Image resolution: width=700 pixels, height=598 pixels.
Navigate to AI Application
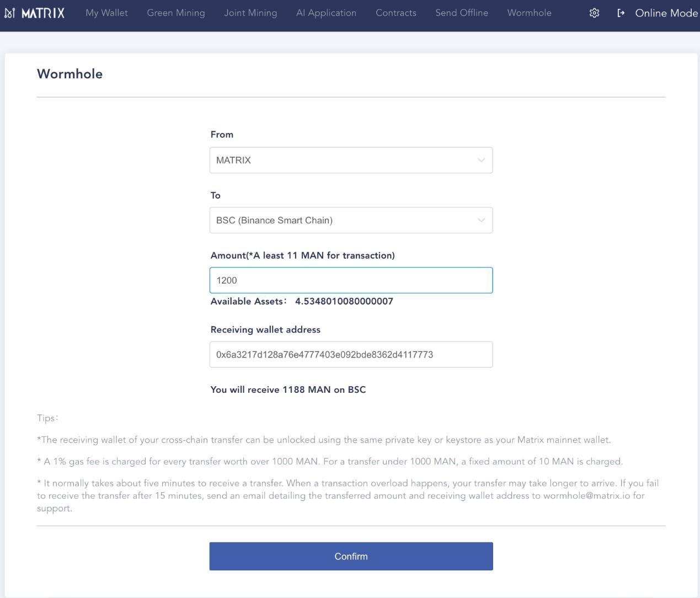click(x=327, y=13)
